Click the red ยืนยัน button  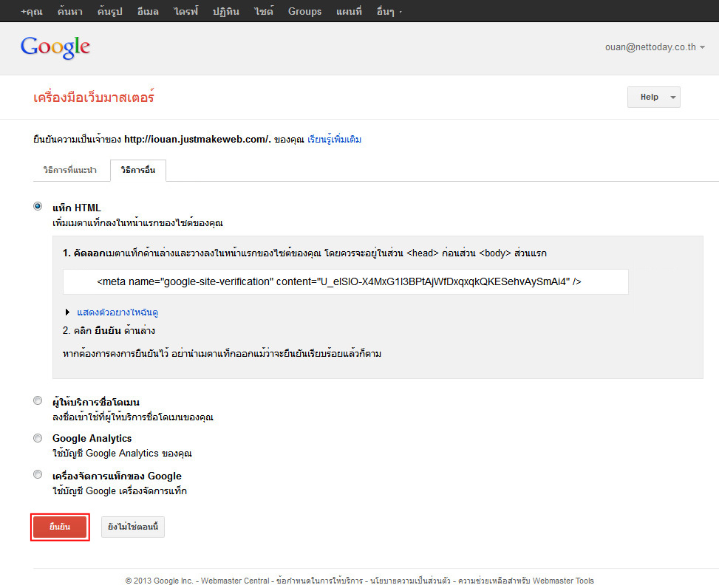tap(60, 527)
